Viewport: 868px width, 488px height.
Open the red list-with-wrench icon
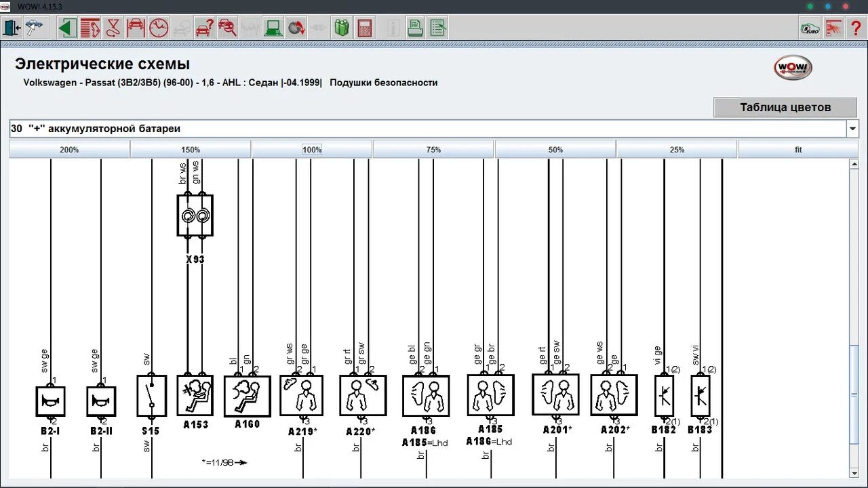point(90,28)
